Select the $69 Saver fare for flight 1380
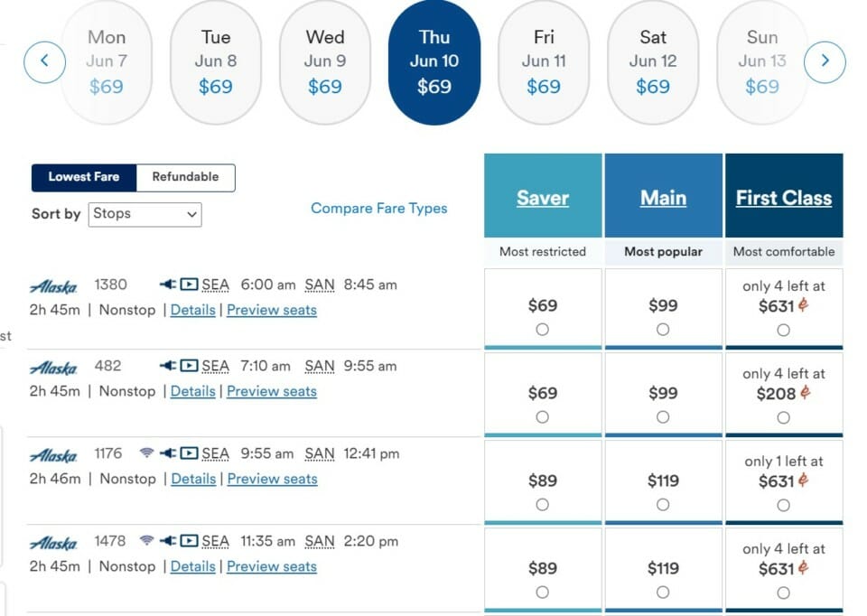This screenshot has width=867, height=616. click(542, 331)
